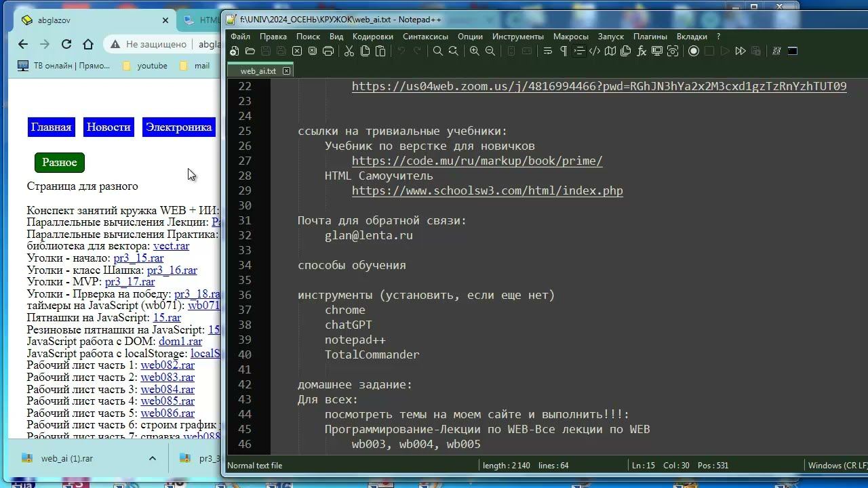Print the document from Notepad++ toolbar
The width and height of the screenshot is (868, 488).
coord(328,51)
